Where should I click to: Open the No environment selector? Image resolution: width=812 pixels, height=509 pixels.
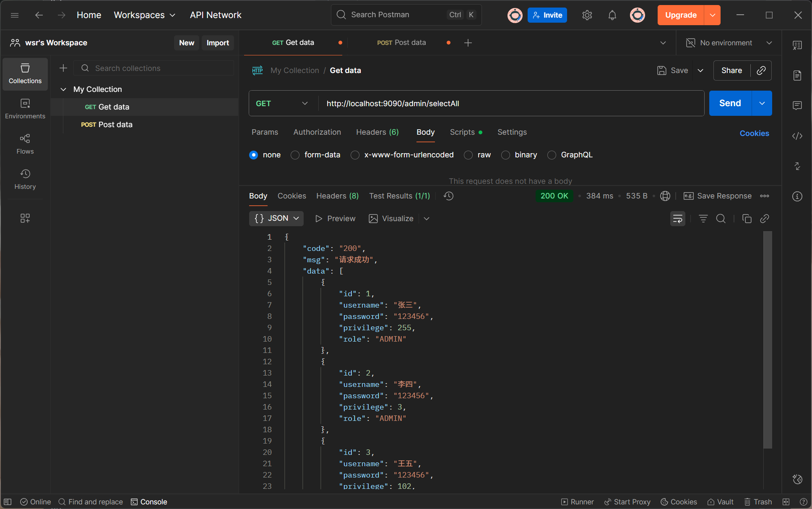(x=729, y=43)
